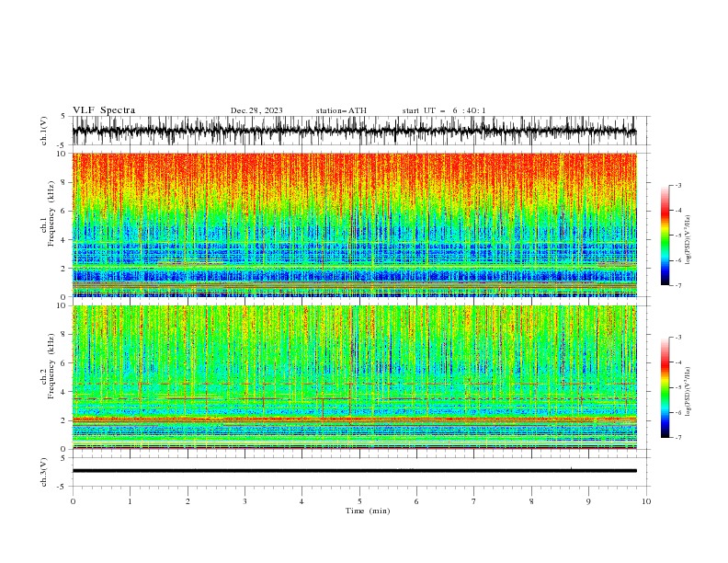Click the '-3' label on ch.2 color bar
Screen dimensions: 728x563
pyautogui.click(x=677, y=338)
